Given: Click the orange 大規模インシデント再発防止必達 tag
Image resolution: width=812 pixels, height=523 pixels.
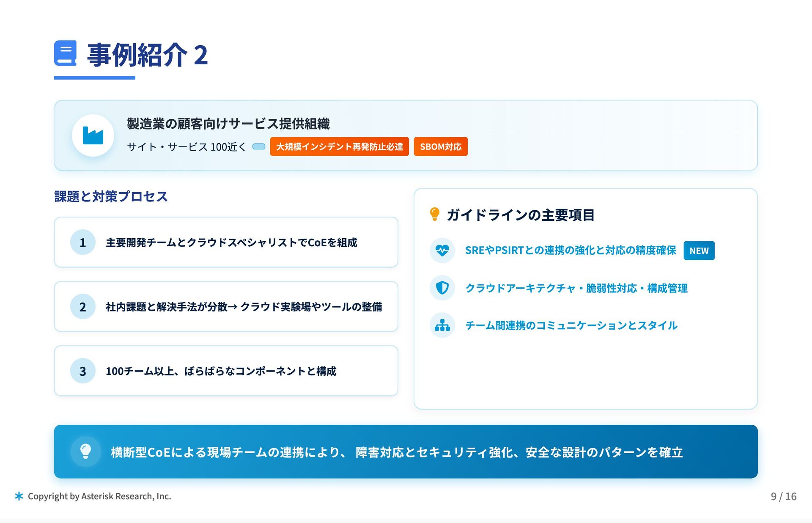Looking at the screenshot, I should 339,146.
